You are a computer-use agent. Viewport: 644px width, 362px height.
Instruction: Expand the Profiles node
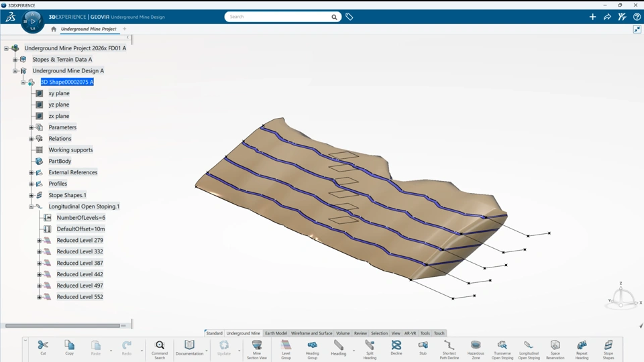[32, 184]
